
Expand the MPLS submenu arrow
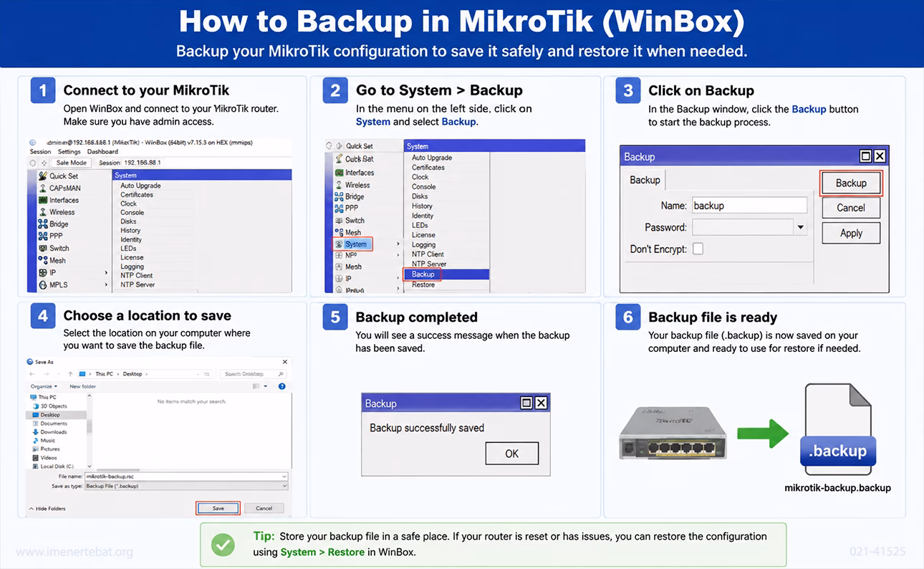click(106, 284)
